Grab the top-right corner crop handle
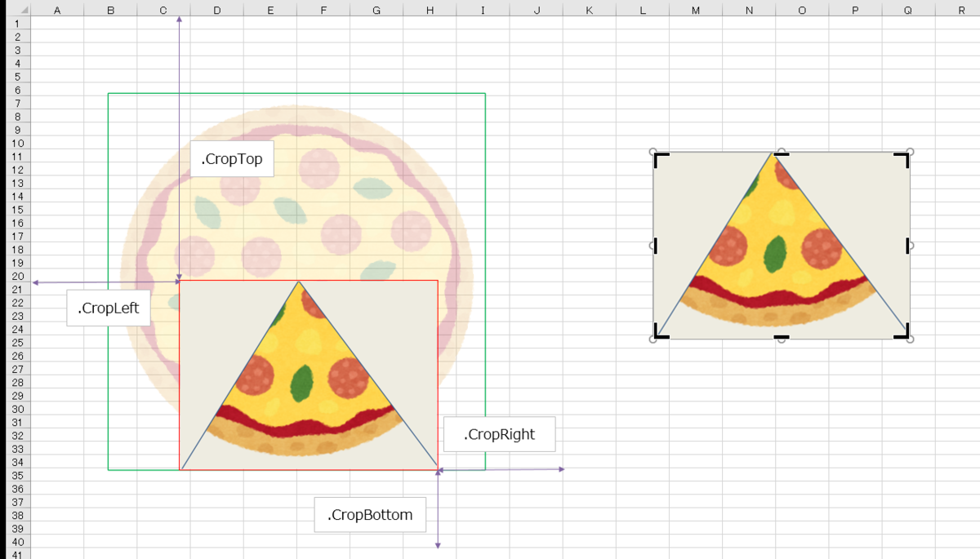Viewport: 980px width, 559px height. (x=902, y=158)
